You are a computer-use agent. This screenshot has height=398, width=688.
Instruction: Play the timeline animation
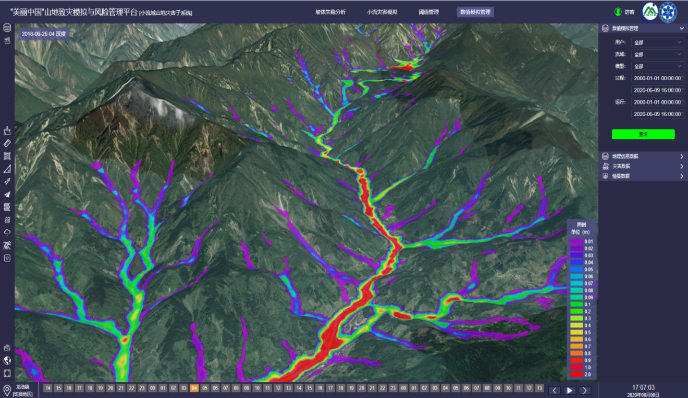pyautogui.click(x=570, y=390)
